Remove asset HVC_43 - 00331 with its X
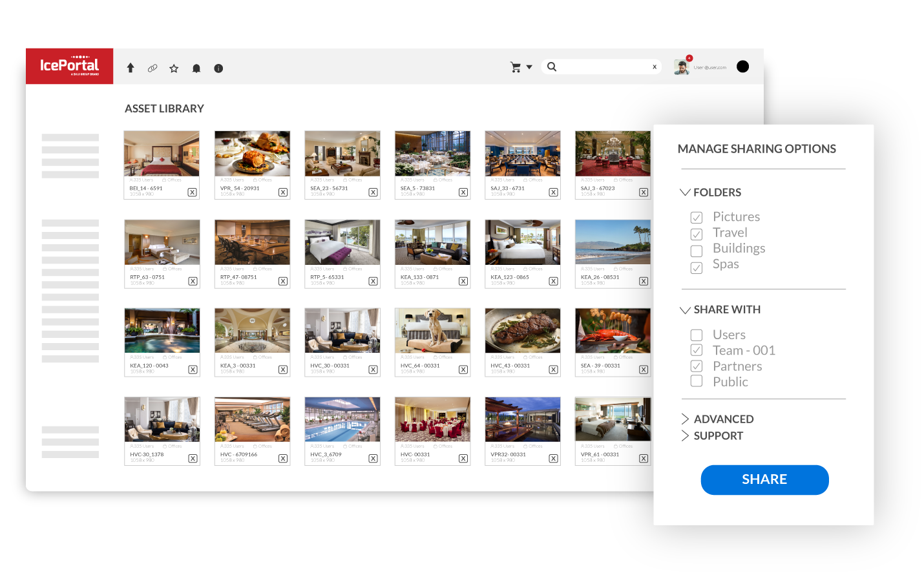The height and width of the screenshot is (575, 924). tap(554, 370)
